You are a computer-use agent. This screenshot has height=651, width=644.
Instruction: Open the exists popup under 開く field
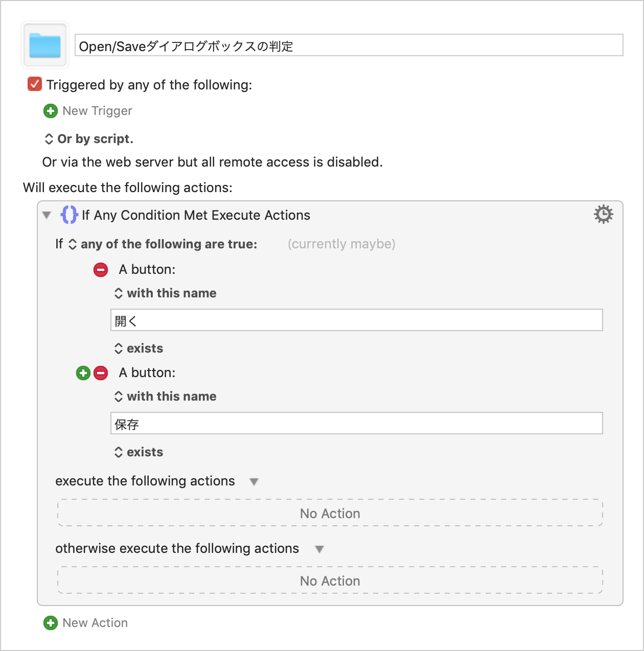click(139, 348)
